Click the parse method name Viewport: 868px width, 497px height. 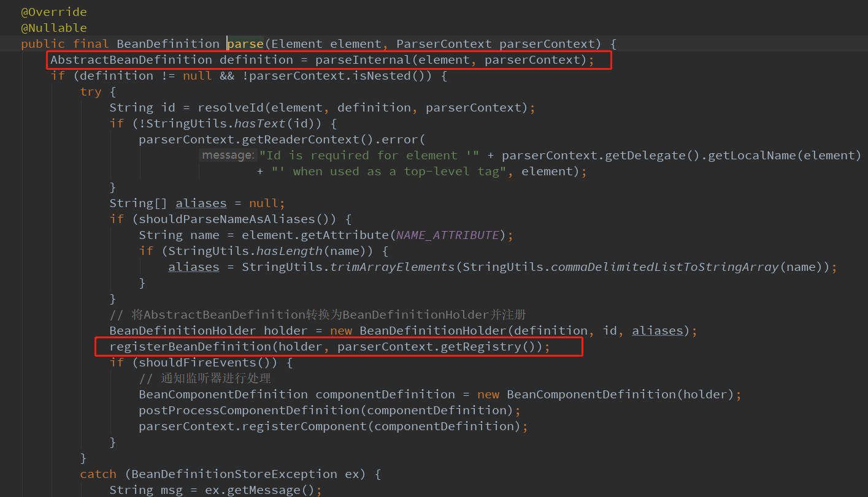point(245,44)
